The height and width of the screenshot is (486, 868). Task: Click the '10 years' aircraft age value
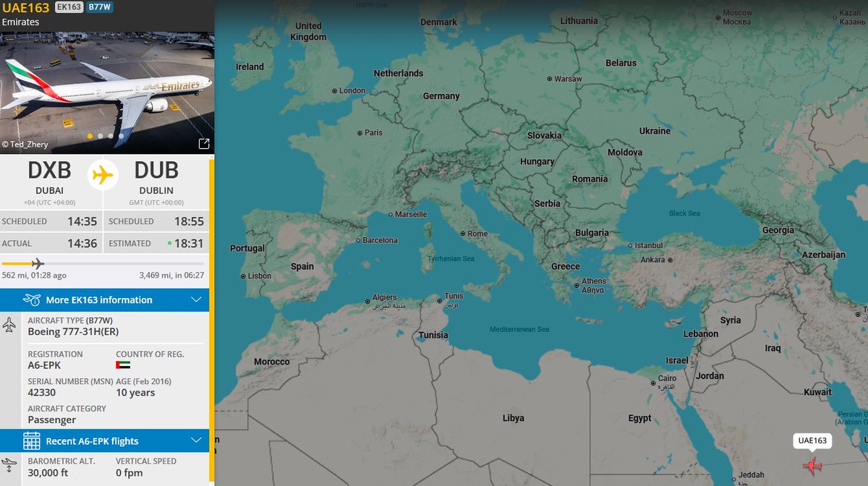click(135, 393)
